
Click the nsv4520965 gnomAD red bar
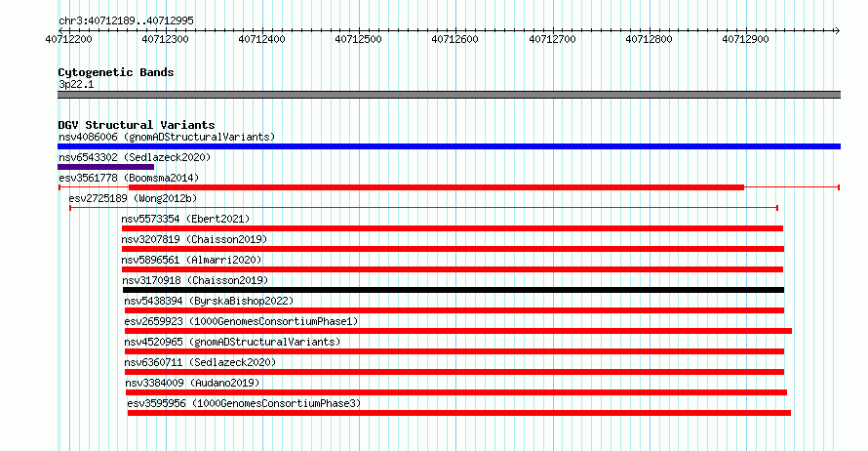click(454, 351)
